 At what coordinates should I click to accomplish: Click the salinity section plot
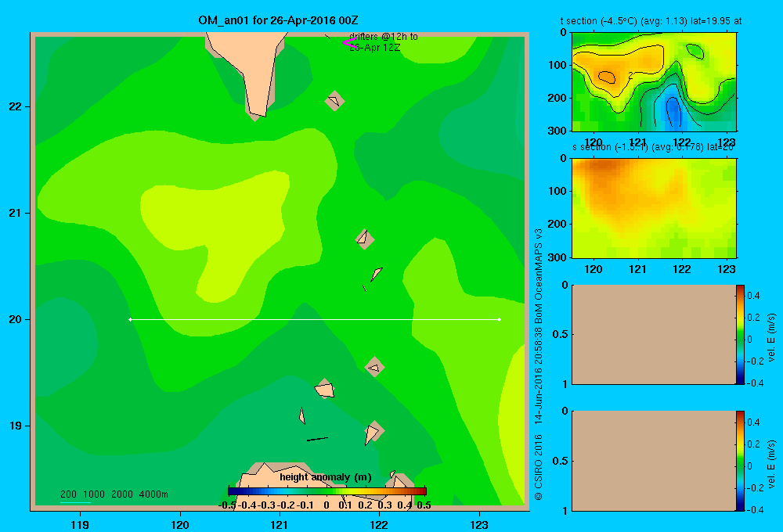[654, 207]
